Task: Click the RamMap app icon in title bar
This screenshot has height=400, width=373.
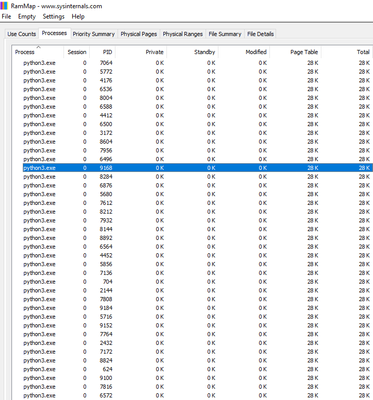Action: 4,6
